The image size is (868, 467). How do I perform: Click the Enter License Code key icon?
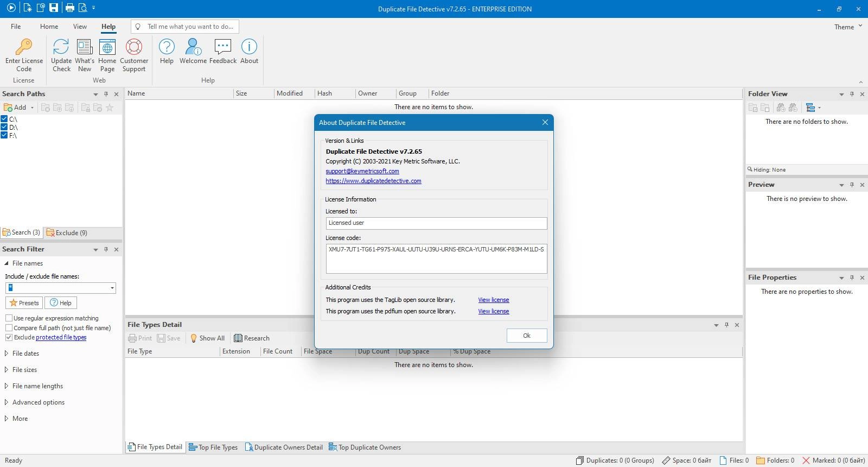pos(24,55)
